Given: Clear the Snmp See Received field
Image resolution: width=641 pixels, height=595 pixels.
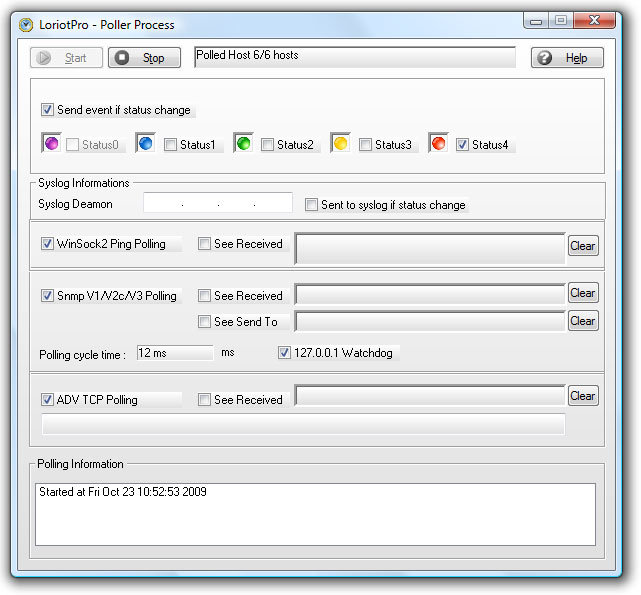Looking at the screenshot, I should (583, 293).
